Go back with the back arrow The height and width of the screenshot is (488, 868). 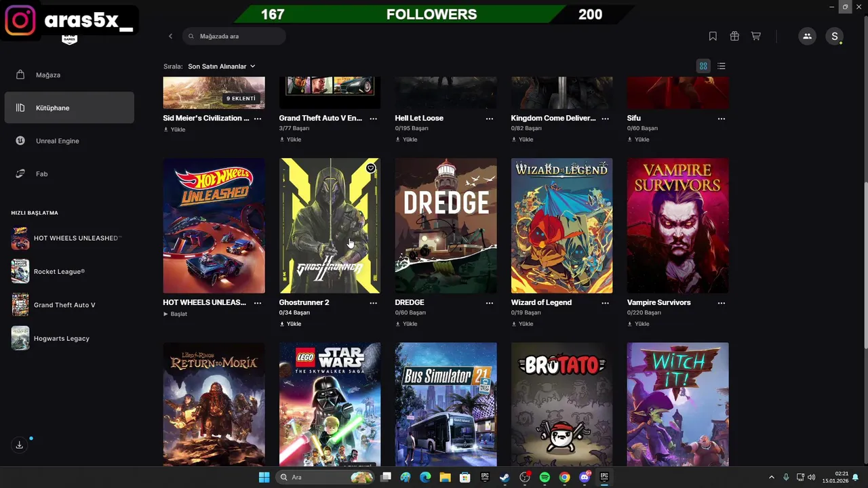pos(170,36)
